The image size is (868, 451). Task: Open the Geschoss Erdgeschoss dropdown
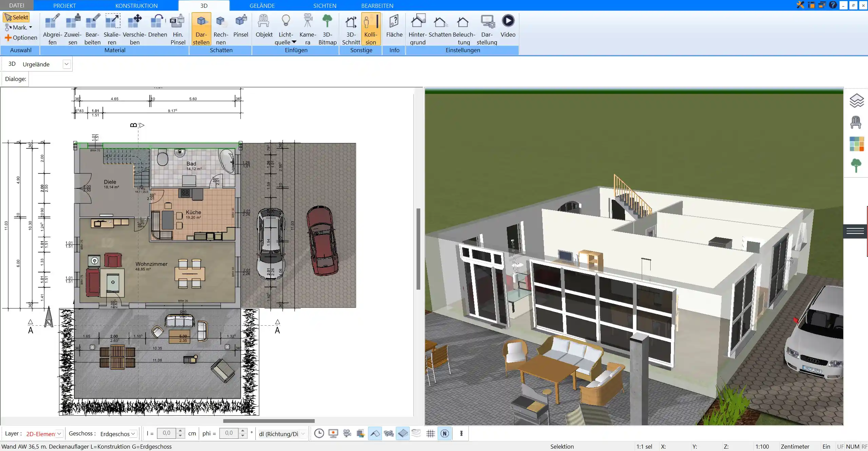pyautogui.click(x=133, y=434)
